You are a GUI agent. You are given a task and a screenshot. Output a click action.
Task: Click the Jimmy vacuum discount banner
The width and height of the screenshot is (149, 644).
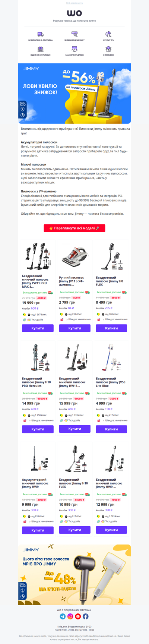[x=74, y=93]
